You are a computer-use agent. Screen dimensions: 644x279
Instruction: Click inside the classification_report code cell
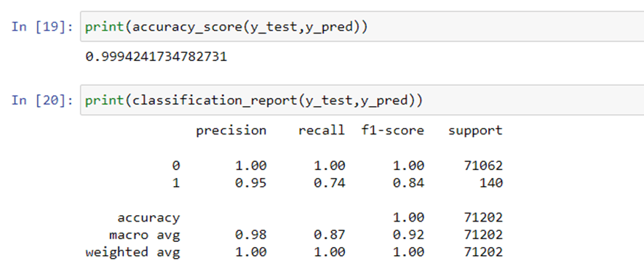(x=362, y=100)
